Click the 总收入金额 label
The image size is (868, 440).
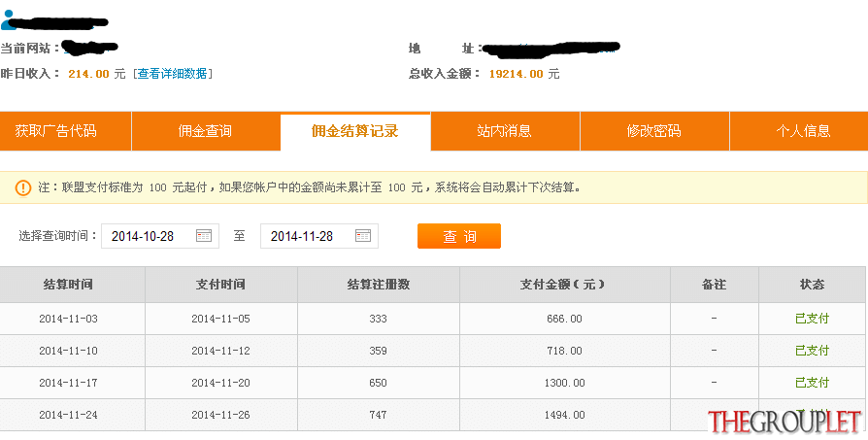(445, 74)
